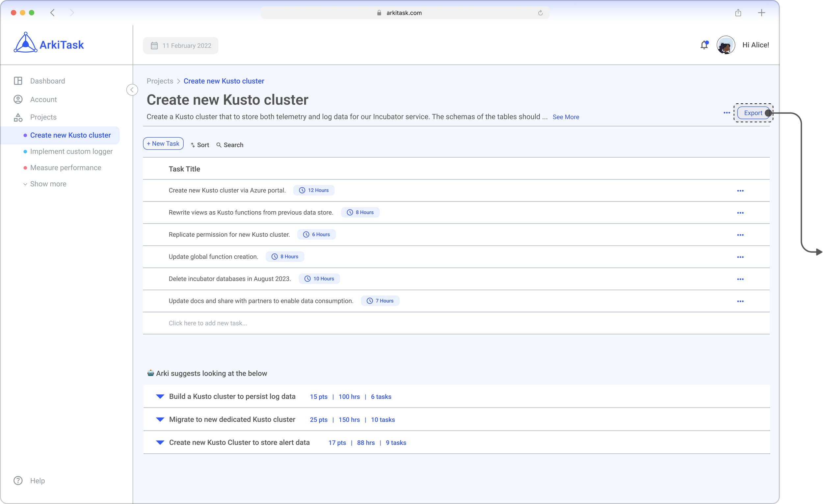Click the Export button
Screen dimensions: 823x504
pyautogui.click(x=753, y=113)
